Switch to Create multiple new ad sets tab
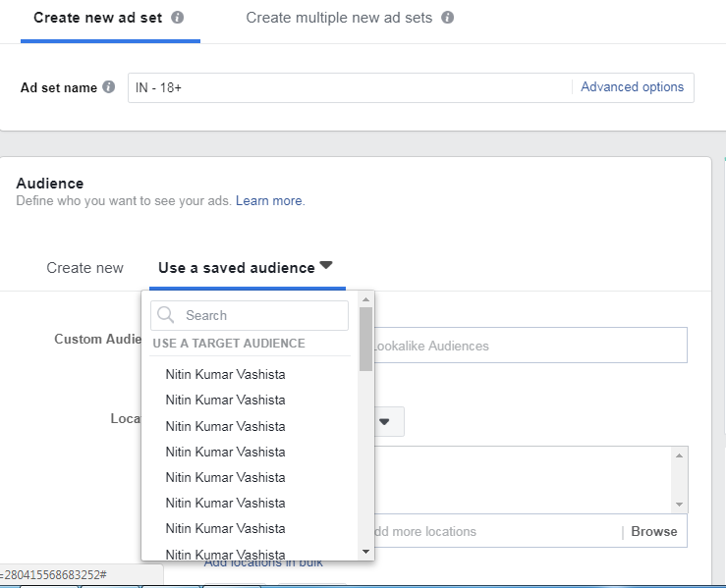726x588 pixels. 339,18
